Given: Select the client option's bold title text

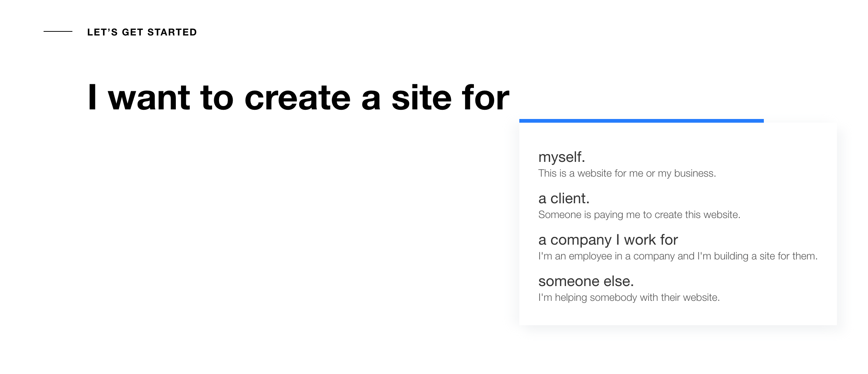Looking at the screenshot, I should coord(565,198).
